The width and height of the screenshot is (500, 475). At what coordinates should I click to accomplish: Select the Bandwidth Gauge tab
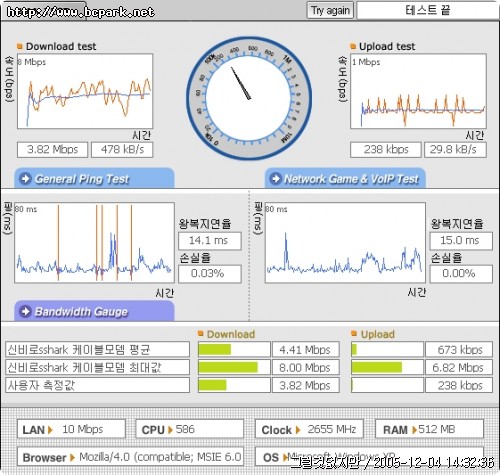(x=94, y=311)
